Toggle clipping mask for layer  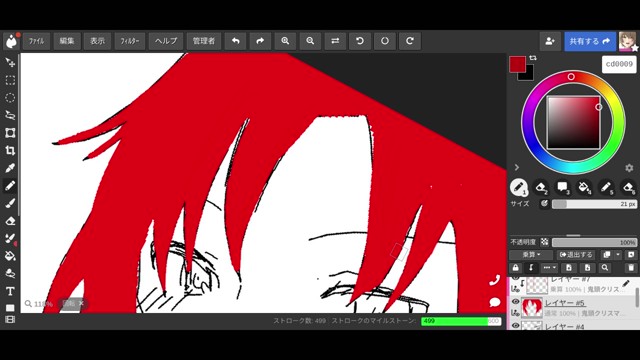pos(531,268)
